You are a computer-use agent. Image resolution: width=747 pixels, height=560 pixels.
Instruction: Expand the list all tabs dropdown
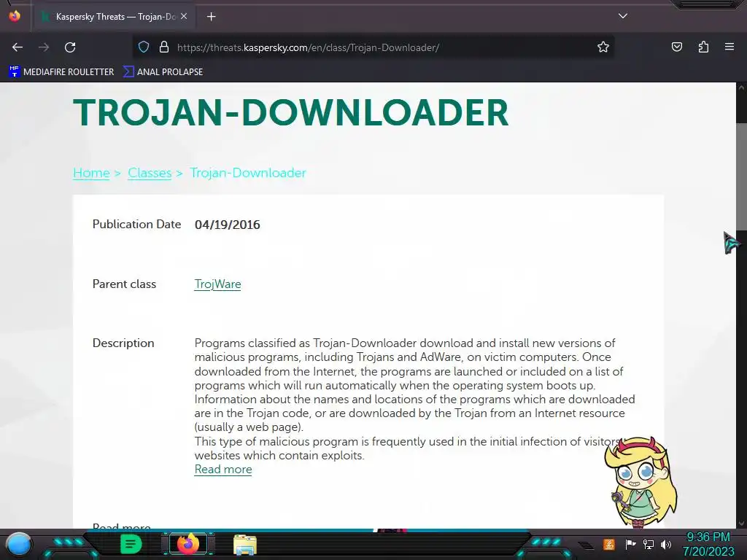(623, 16)
